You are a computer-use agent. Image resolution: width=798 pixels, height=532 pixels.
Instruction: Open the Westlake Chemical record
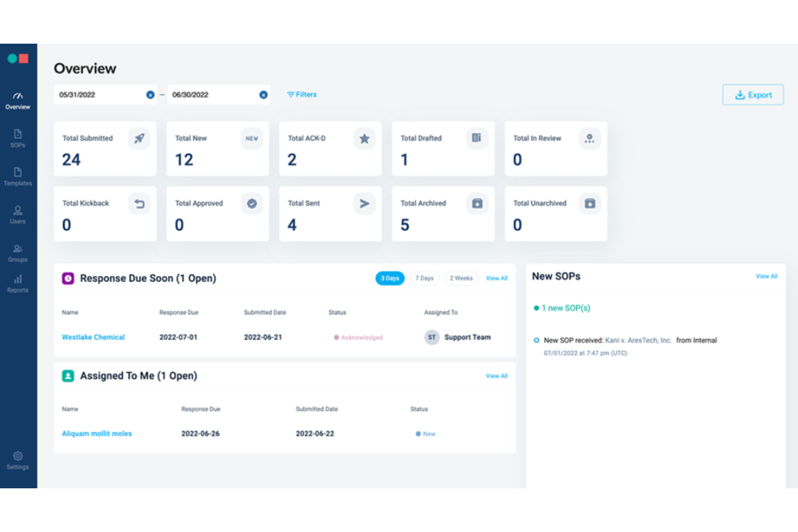point(93,337)
